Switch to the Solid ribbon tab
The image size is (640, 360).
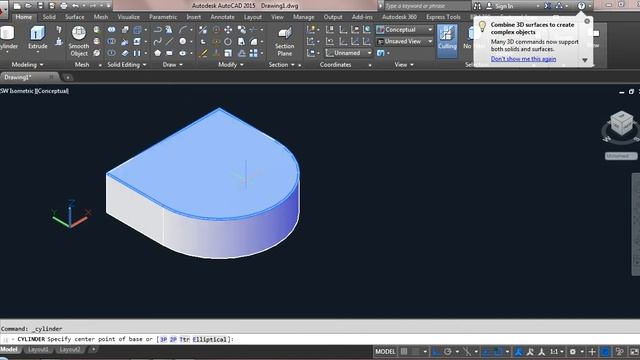click(x=49, y=17)
